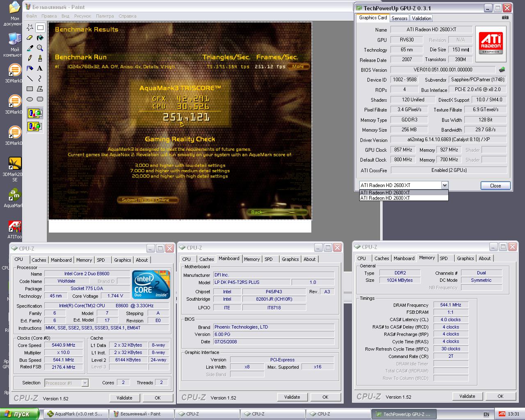The image size is (525, 420).
Task: Open the Файл menu in Paint
Action: coord(32,16)
